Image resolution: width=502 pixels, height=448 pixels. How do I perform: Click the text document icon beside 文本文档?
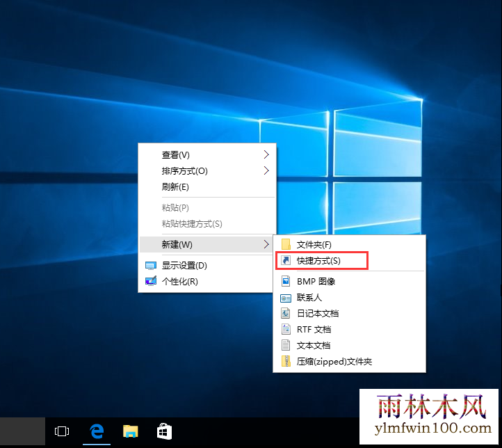(x=286, y=345)
